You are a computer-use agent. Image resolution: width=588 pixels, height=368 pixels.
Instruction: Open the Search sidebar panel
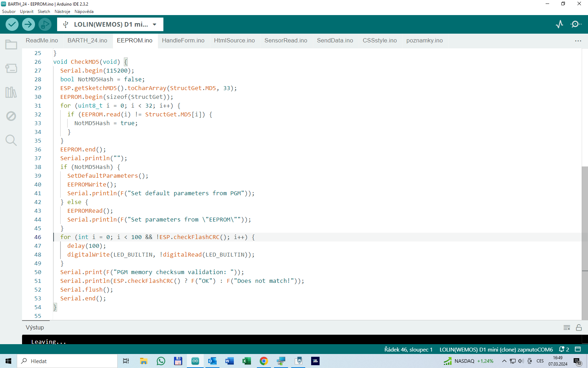11,140
